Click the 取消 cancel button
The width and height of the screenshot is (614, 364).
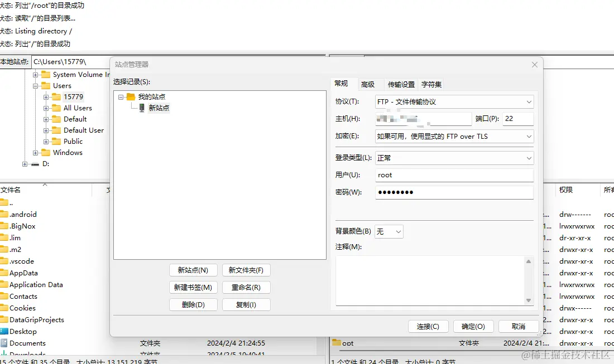coord(519,327)
